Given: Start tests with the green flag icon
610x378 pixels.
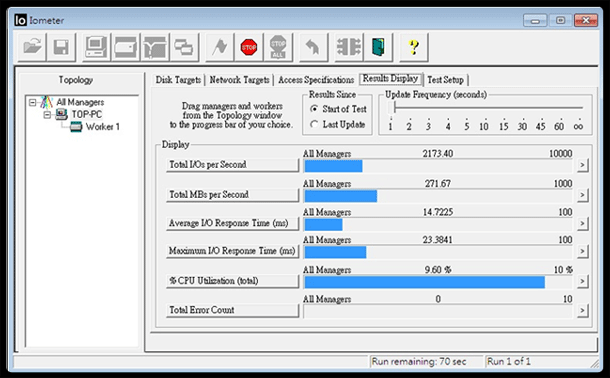Looking at the screenshot, I should [x=220, y=47].
